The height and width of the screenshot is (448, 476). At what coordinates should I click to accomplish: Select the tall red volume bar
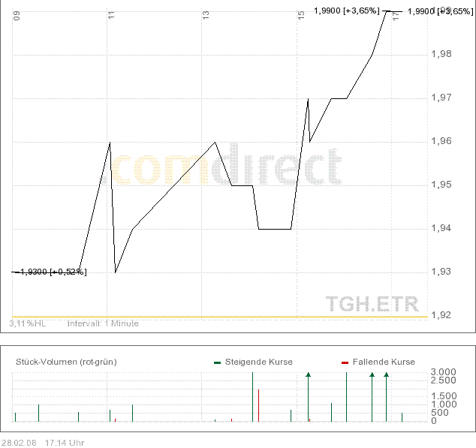click(x=258, y=405)
